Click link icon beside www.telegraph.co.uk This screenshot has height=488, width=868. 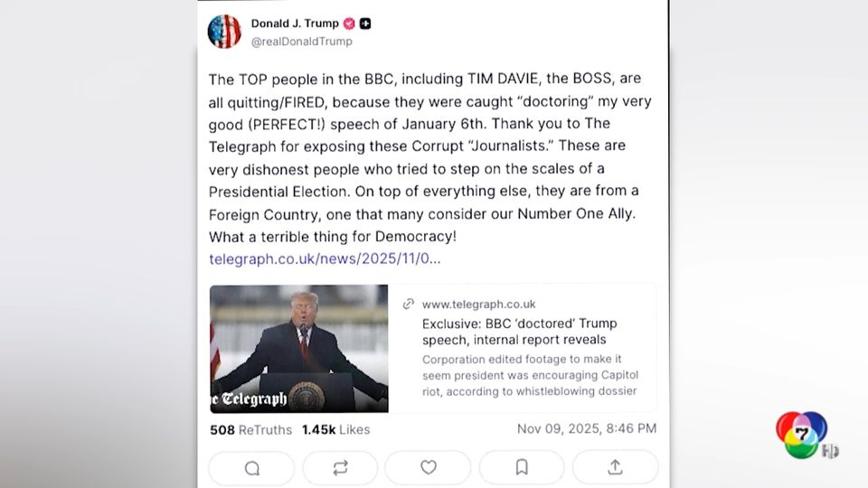409,305
